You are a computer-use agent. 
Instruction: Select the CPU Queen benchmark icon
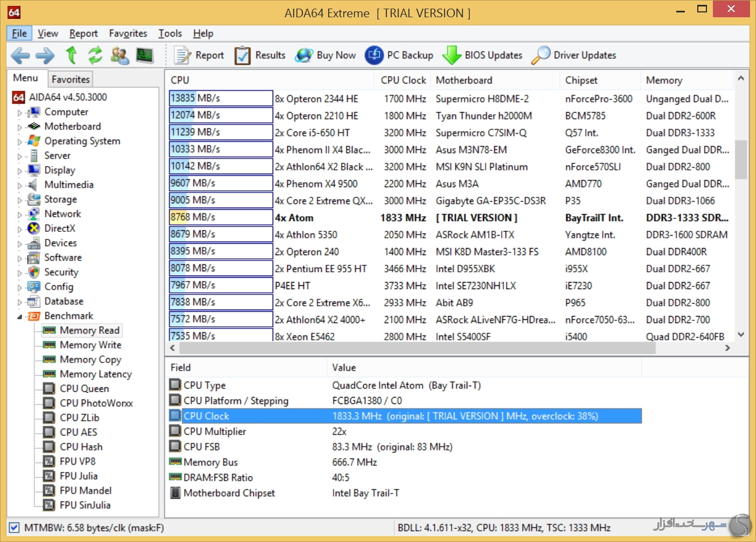(50, 388)
